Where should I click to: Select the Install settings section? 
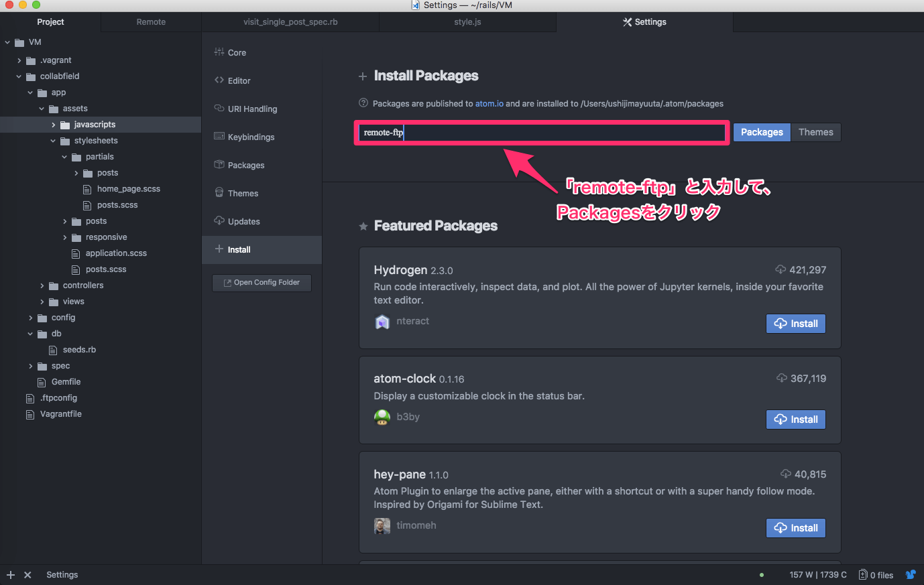(x=262, y=249)
